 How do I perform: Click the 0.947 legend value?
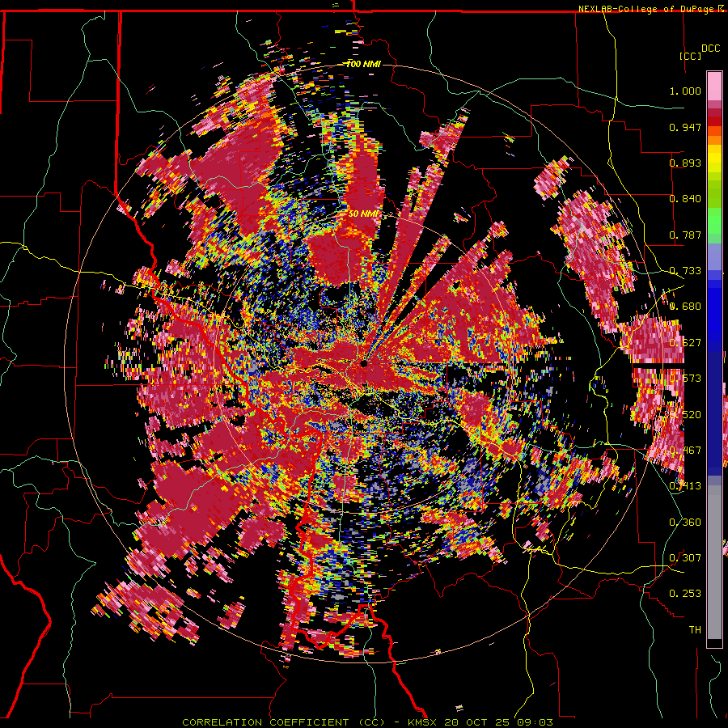click(685, 127)
